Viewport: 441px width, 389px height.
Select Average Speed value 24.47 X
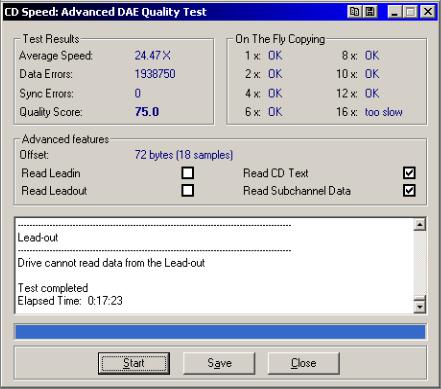(x=153, y=55)
